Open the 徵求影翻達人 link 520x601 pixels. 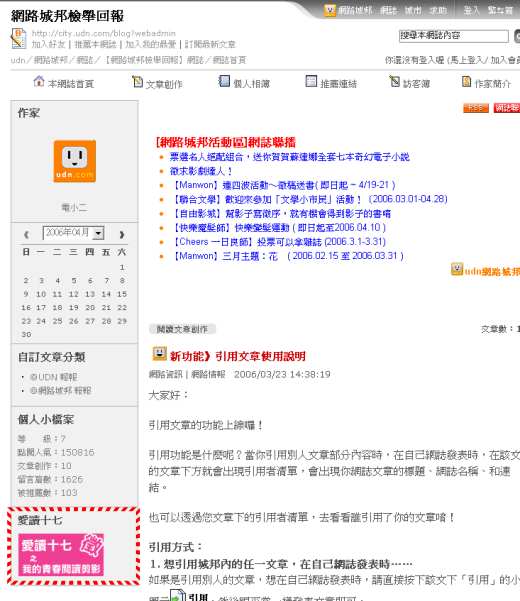[x=201, y=171]
